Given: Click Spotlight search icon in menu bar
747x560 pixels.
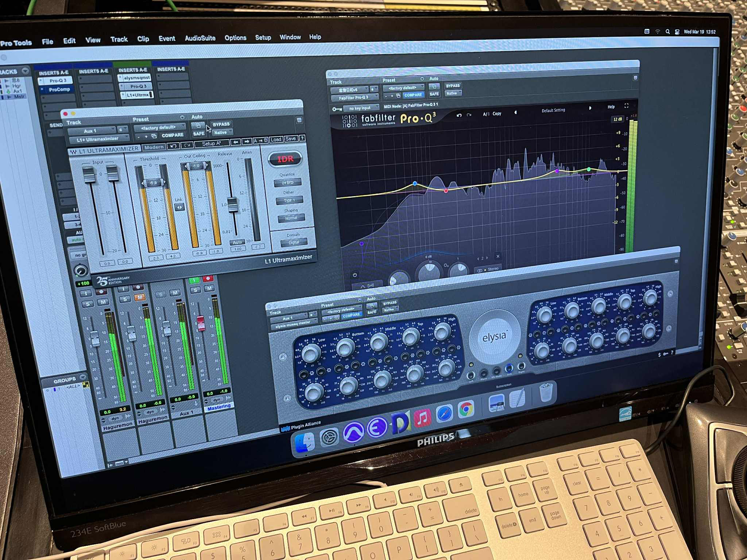Looking at the screenshot, I should (x=667, y=32).
